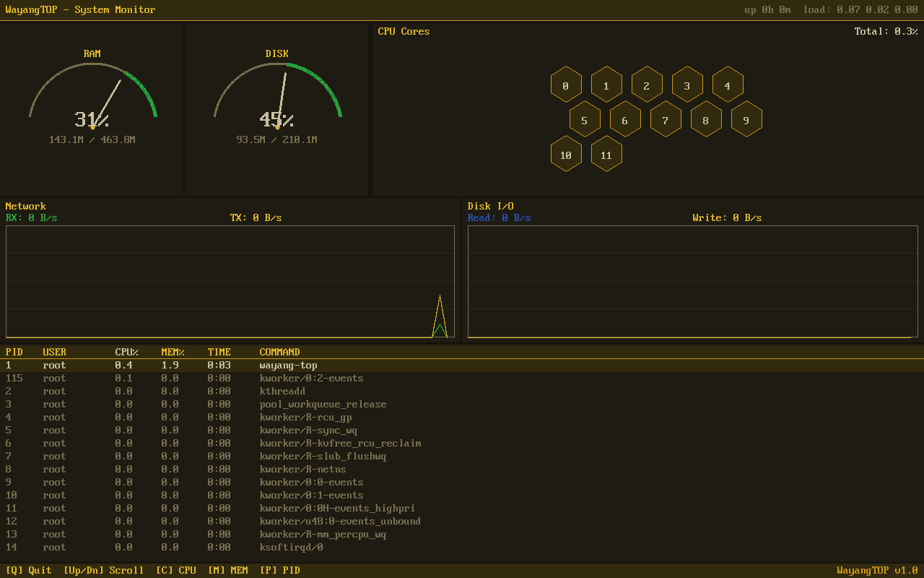This screenshot has height=578, width=924.
Task: Click [Up/Dn] Scroll in the footer bar
Action: [x=103, y=569]
